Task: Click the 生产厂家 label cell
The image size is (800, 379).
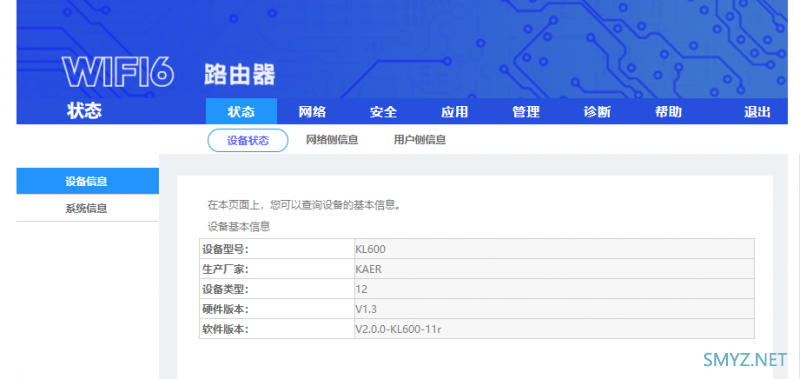Action: click(277, 269)
